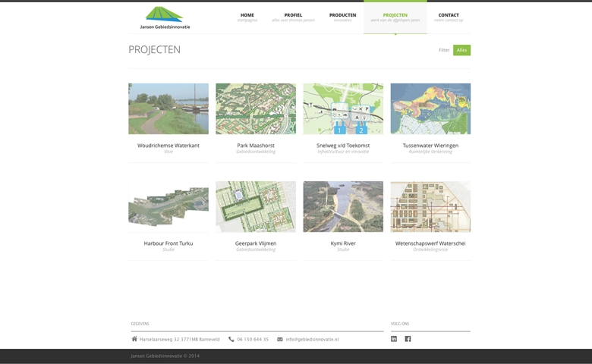The height and width of the screenshot is (364, 592).
Task: Open the Geerpark Vlijmen thumbnail
Action: [256, 206]
